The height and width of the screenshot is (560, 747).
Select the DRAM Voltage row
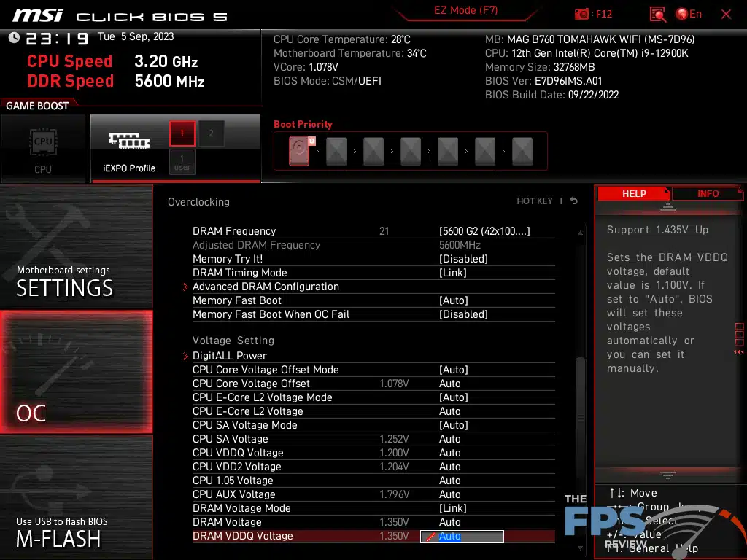click(373, 522)
